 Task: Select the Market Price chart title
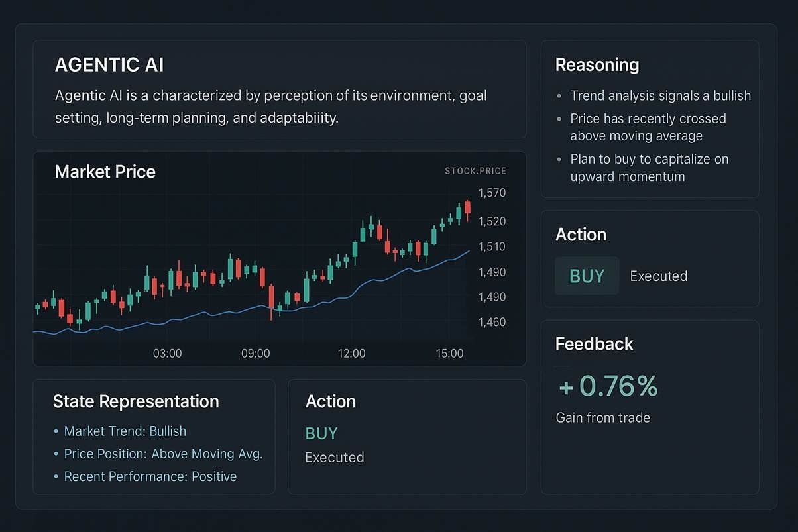(x=105, y=172)
